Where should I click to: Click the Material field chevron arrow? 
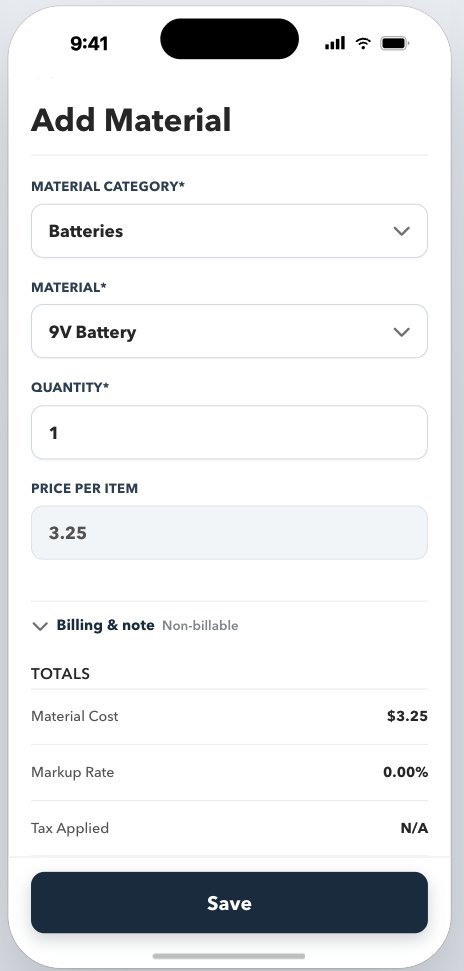pyautogui.click(x=401, y=332)
